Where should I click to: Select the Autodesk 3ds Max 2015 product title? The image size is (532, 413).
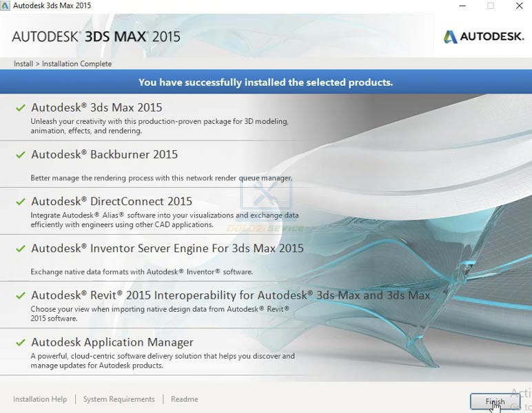96,107
